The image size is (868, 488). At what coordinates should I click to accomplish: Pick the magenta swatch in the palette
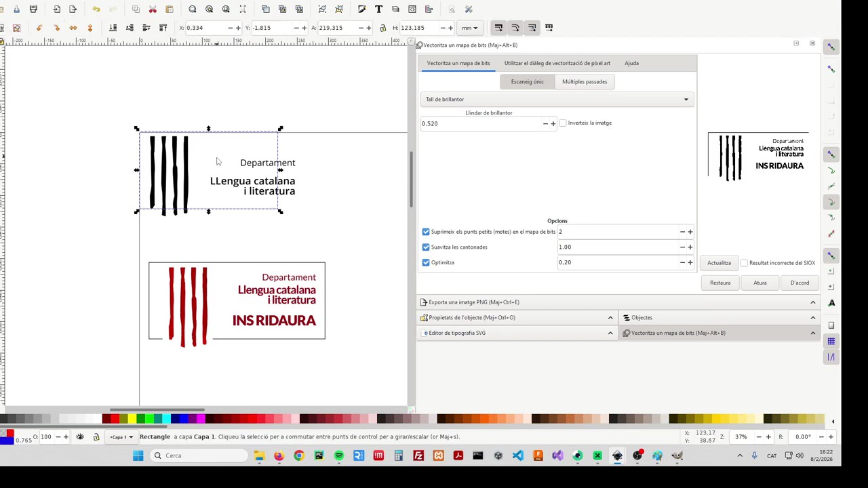(x=201, y=419)
